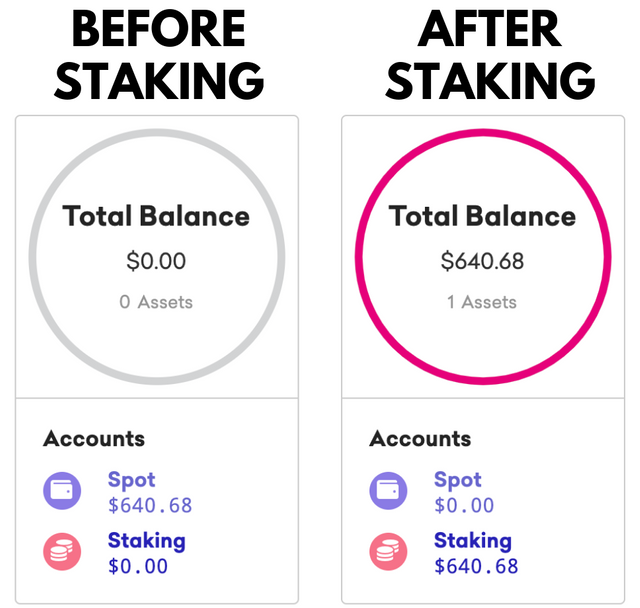Open the Spot link in Before Staking panel
Viewport: 640px width, 608px height.
click(x=131, y=481)
